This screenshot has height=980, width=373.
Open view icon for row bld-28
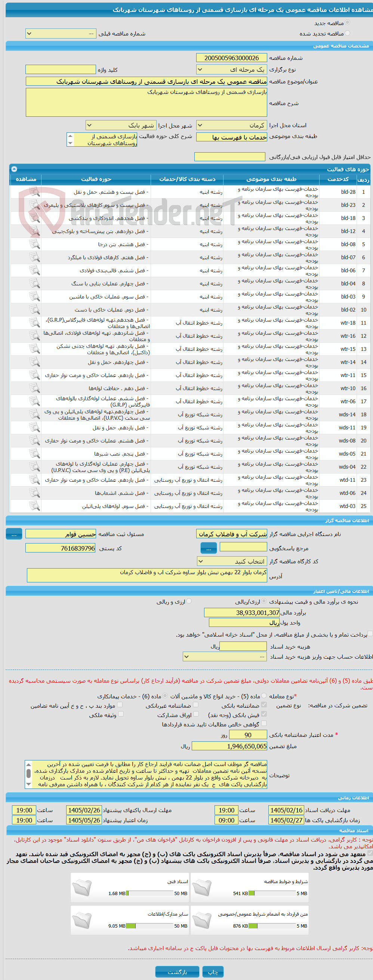coord(35,192)
